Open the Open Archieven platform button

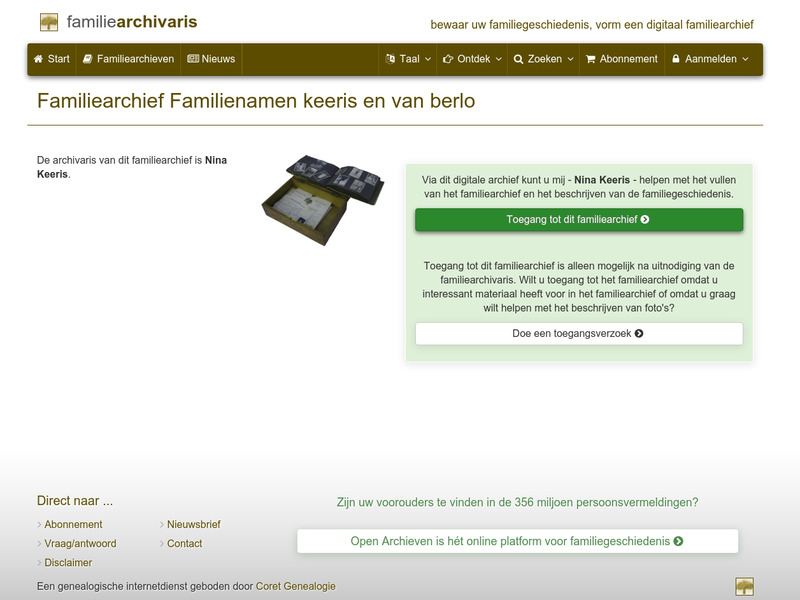[x=517, y=541]
